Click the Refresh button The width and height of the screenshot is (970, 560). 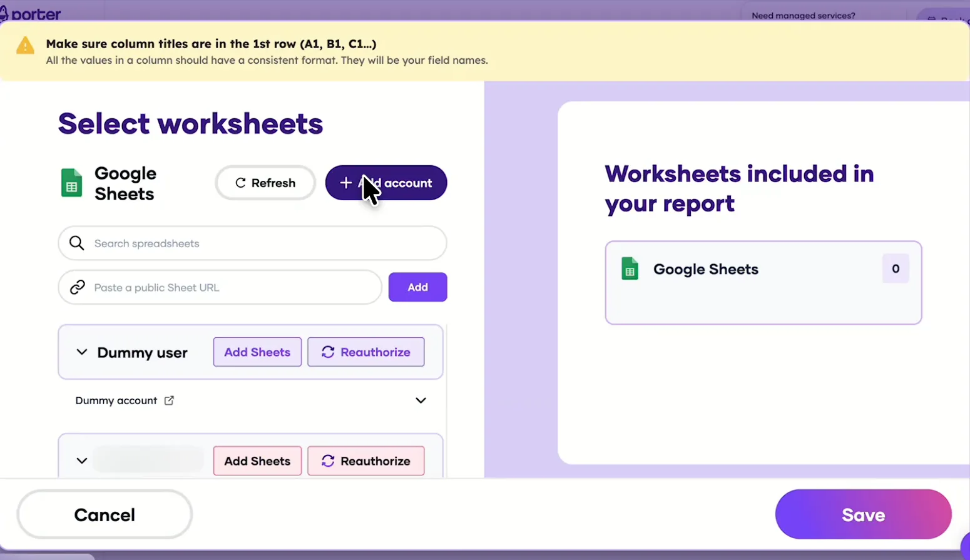[x=265, y=183]
